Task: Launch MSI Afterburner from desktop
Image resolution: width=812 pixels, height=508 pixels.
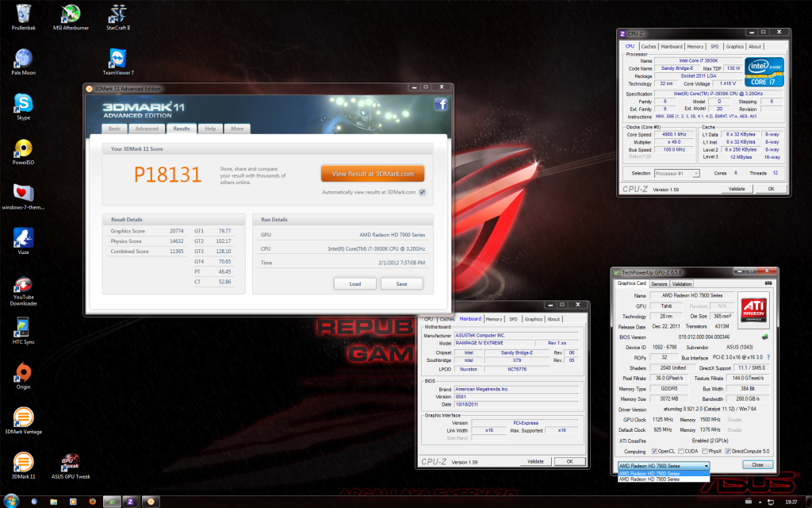Action: pos(71,17)
